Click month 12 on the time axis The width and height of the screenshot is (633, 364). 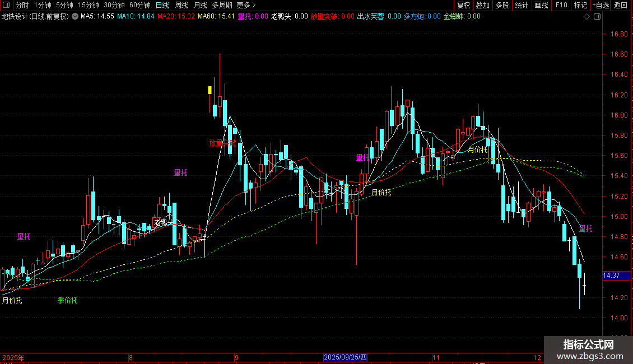(537, 357)
